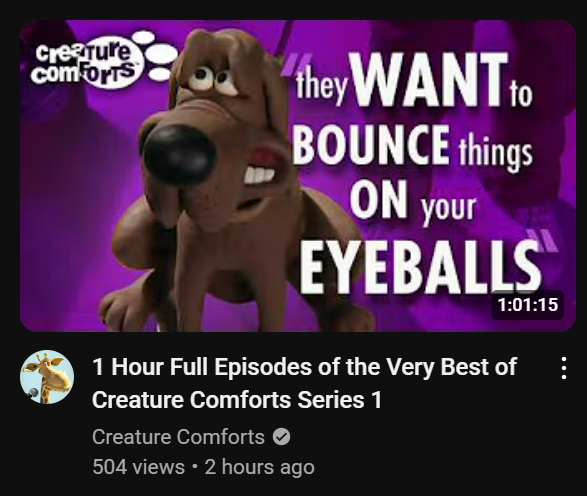
Task: Open the video via the 1:01:15 duration badge
Action: pyautogui.click(x=527, y=305)
